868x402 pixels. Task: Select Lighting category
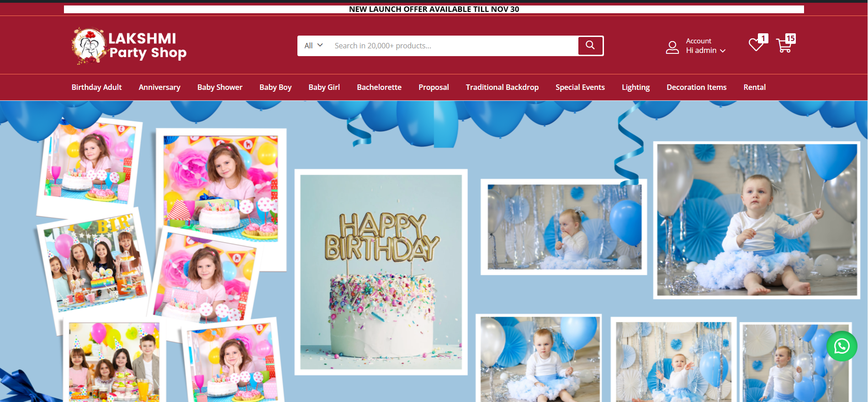point(635,87)
